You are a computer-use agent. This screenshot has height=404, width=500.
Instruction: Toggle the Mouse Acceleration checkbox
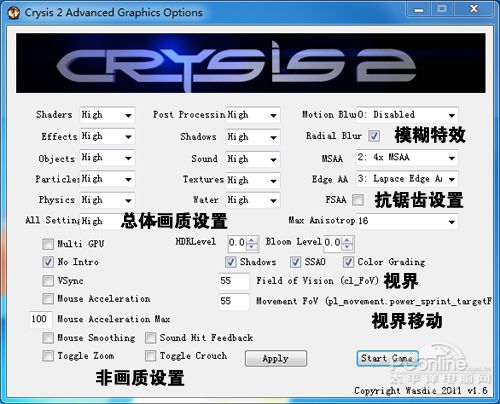coord(48,299)
